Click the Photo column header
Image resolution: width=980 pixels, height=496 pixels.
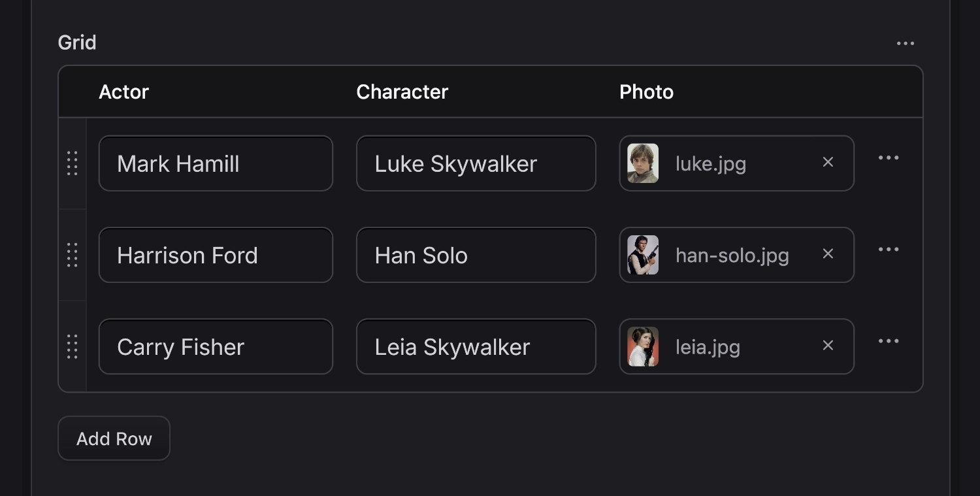(646, 91)
